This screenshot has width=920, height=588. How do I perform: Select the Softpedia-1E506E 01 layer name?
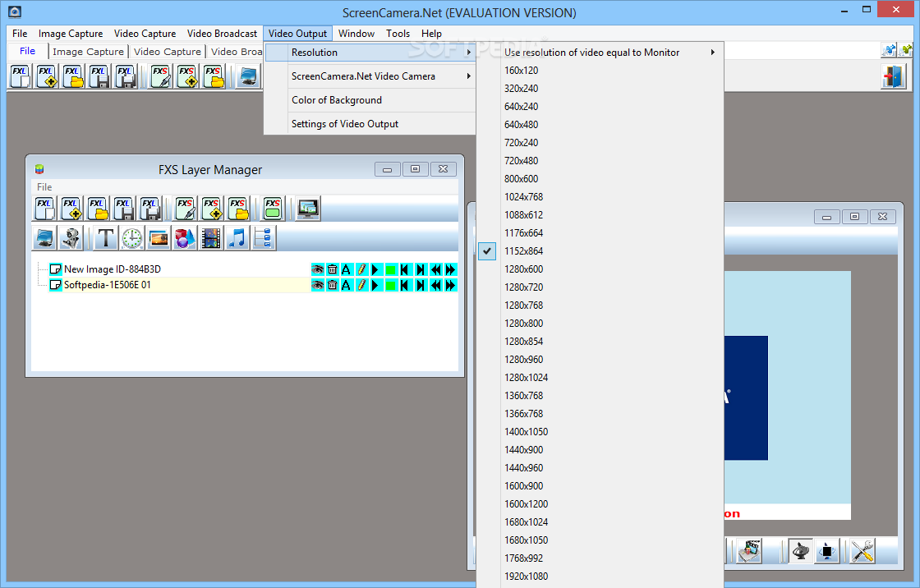click(108, 285)
